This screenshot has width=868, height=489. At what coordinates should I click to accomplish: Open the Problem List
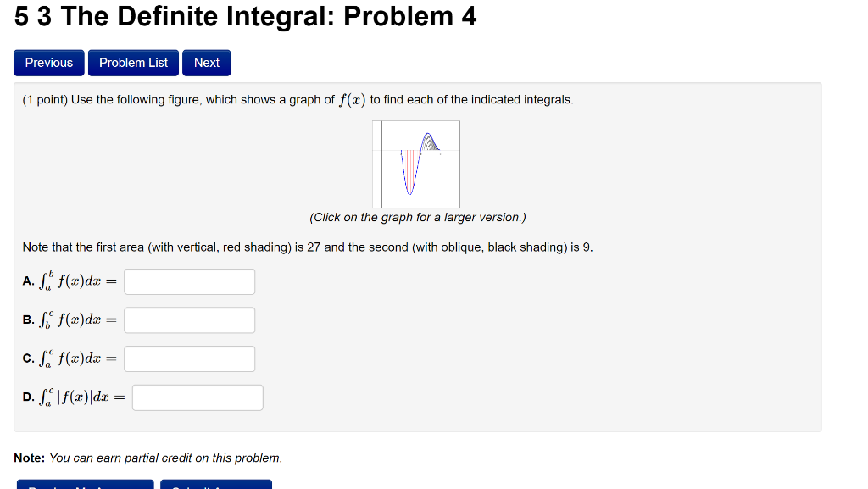coord(133,62)
